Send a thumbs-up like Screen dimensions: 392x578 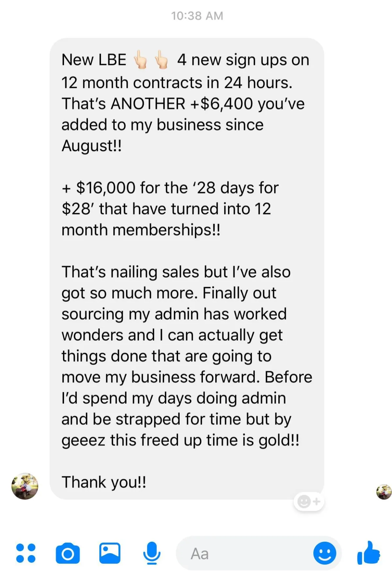[x=369, y=553]
